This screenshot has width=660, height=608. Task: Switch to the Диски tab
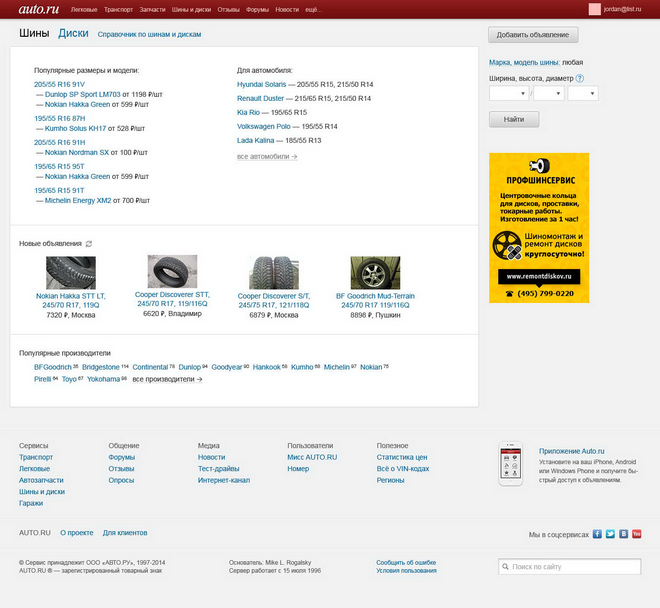73,33
